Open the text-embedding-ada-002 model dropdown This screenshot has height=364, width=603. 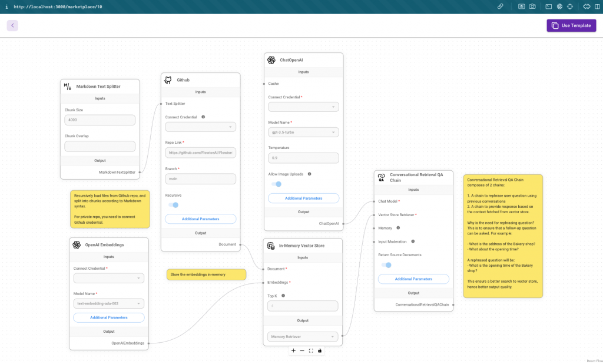point(109,303)
